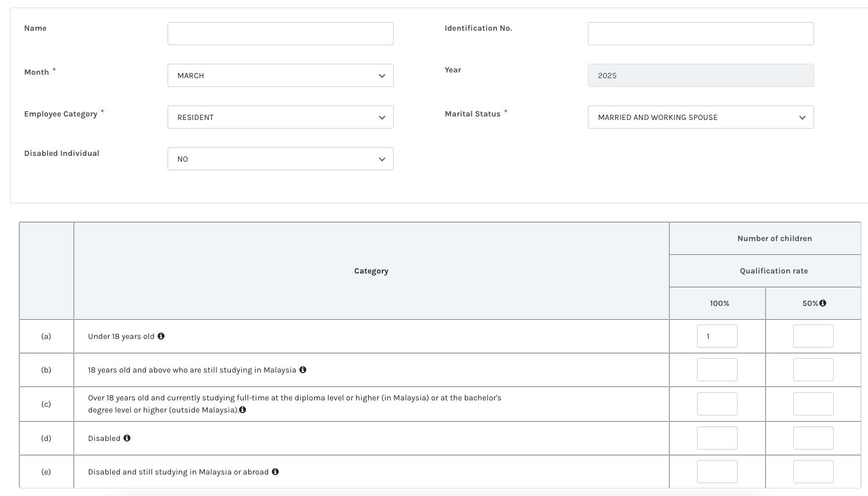Open info icon for 18 years and above studying in Malaysia
The image size is (868, 496).
click(x=303, y=370)
